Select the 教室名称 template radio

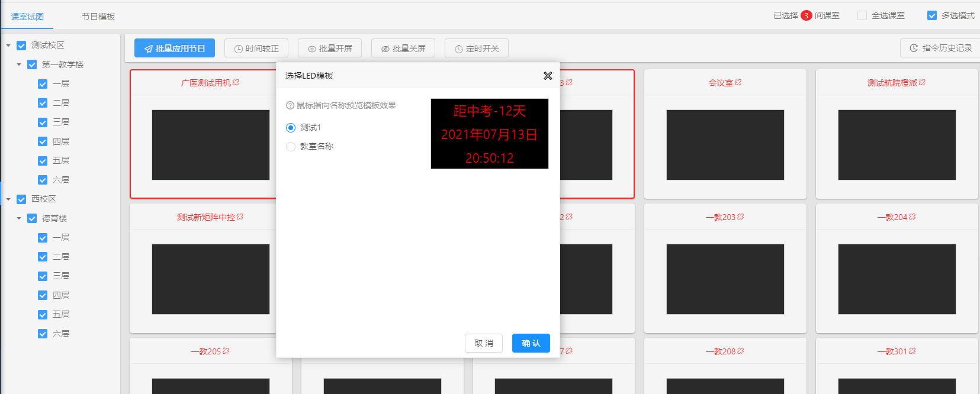click(291, 147)
